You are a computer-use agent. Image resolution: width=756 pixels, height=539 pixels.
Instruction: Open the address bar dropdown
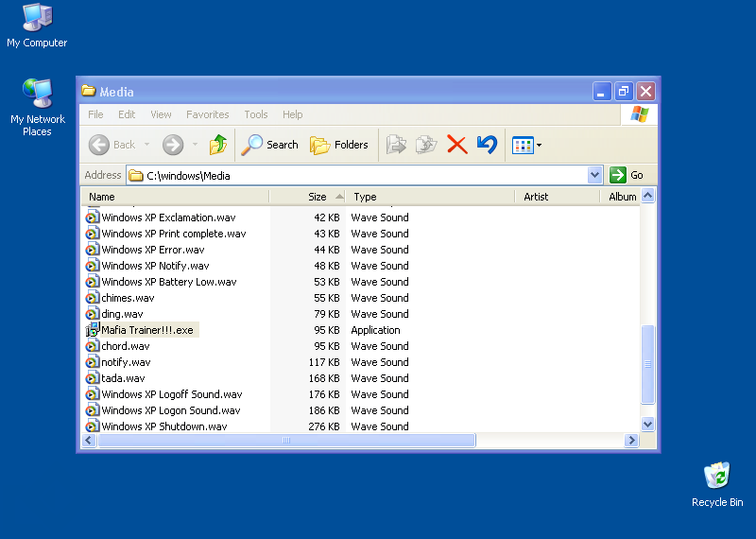595,175
